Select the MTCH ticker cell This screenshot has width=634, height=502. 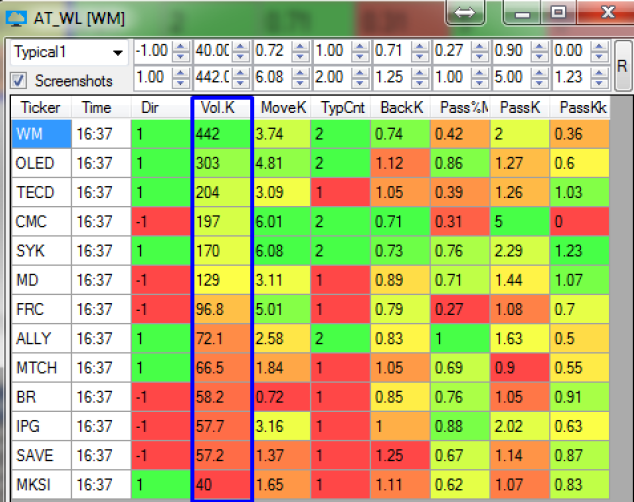coord(41,368)
